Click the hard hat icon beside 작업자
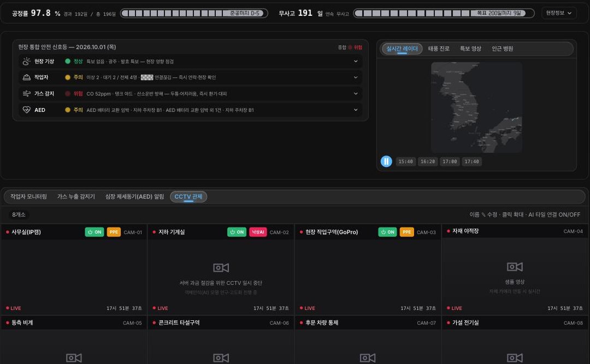The height and width of the screenshot is (364, 590). (x=26, y=77)
